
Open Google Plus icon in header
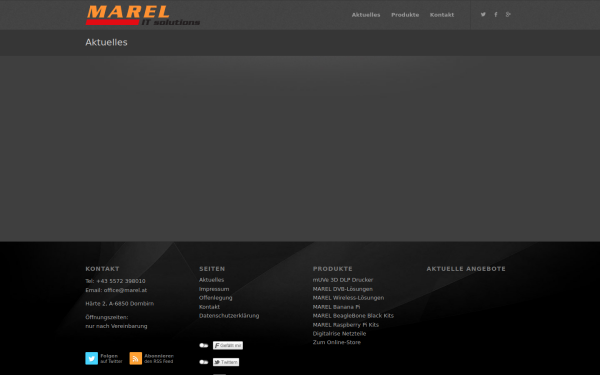508,15
